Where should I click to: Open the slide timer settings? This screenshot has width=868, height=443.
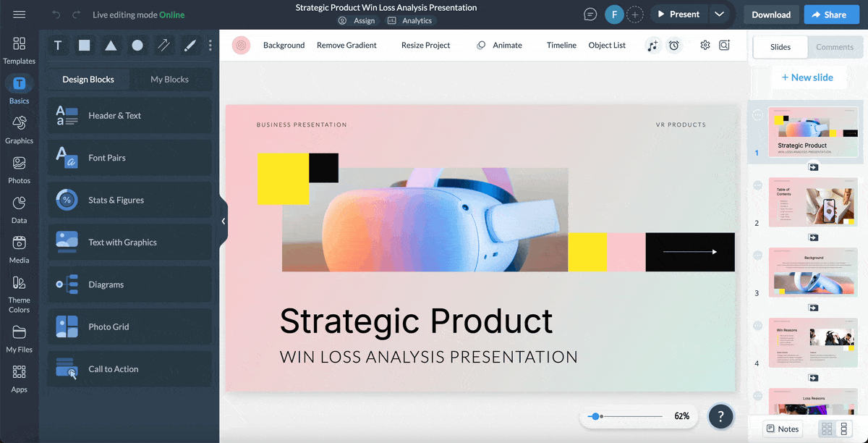pyautogui.click(x=674, y=45)
